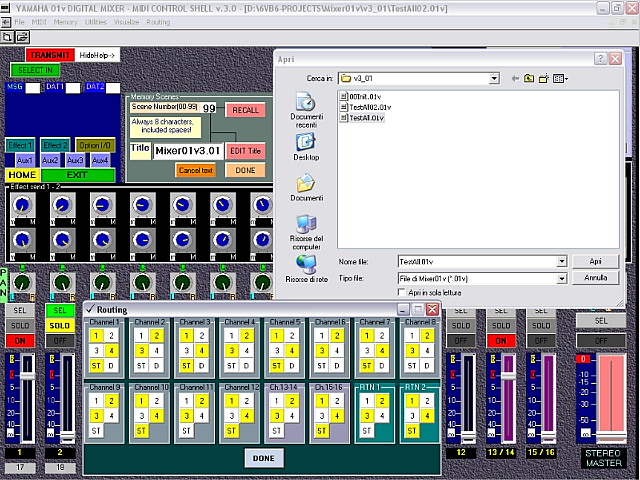Toggle Channel 4 D direct out routing

tap(247, 366)
